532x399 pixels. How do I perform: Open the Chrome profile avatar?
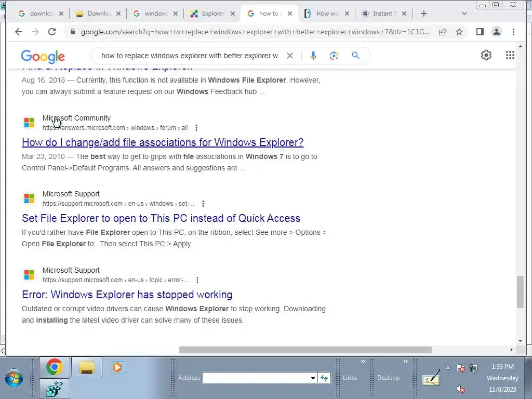496,32
